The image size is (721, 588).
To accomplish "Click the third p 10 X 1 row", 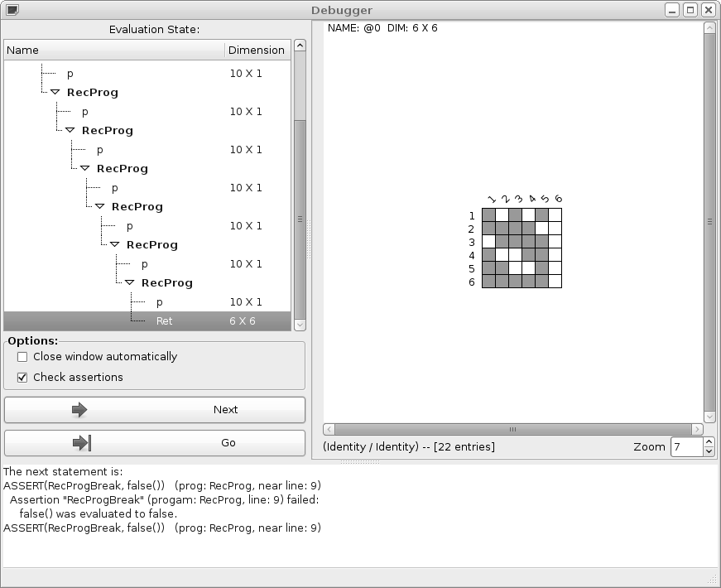I will click(x=147, y=150).
